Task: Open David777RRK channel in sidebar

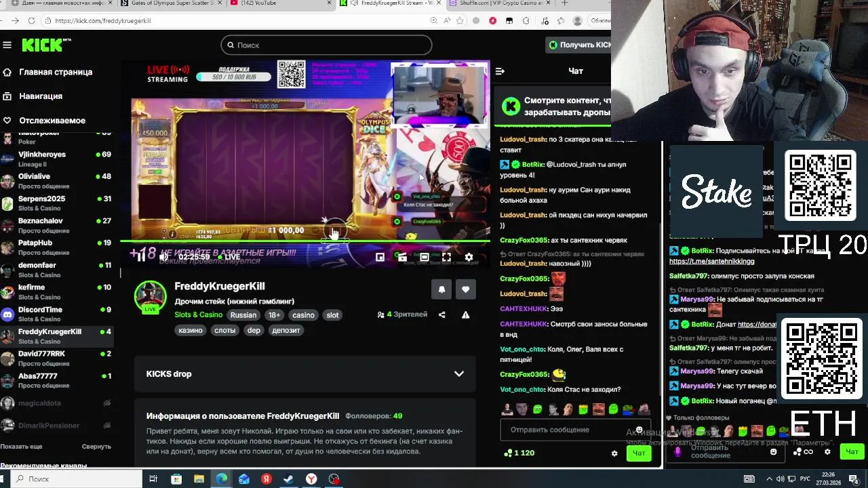Action: coord(58,358)
